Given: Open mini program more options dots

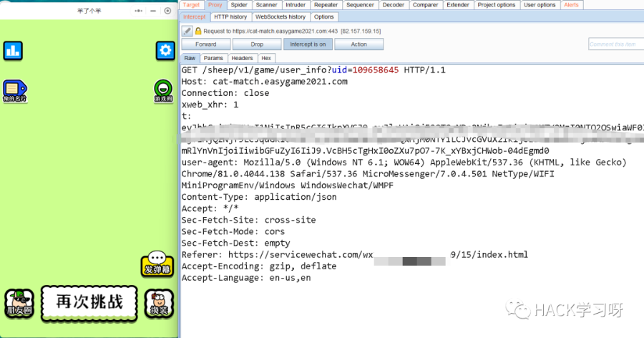Looking at the screenshot, I should pos(138,11).
